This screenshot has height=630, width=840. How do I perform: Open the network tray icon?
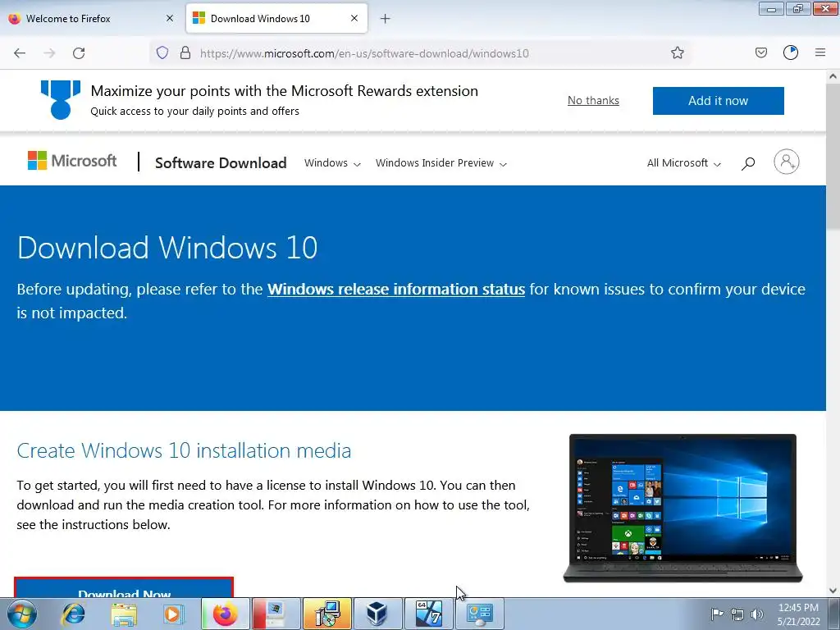(737, 614)
